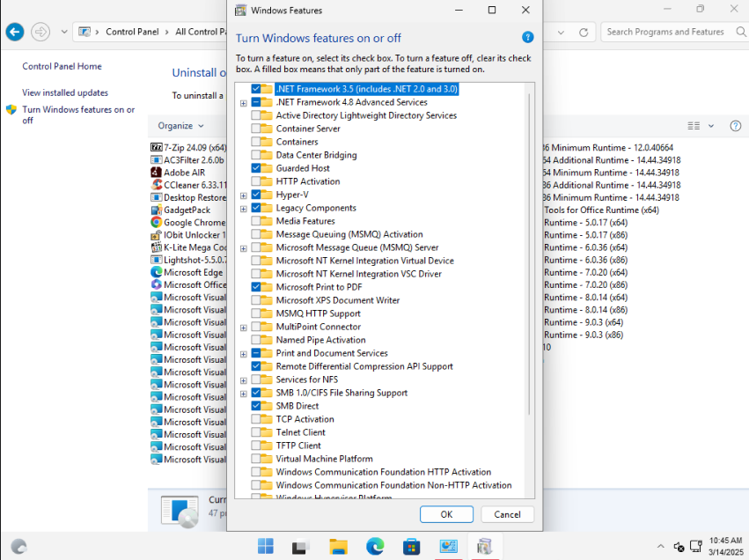The width and height of the screenshot is (749, 560).
Task: Expand the Legacy Components node
Action: (x=244, y=209)
